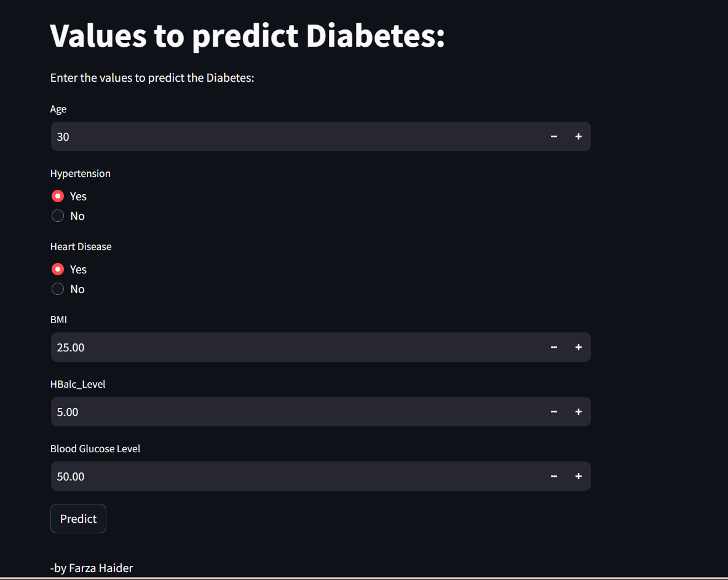
Task: Click the plus icon to increase Age
Action: click(578, 136)
